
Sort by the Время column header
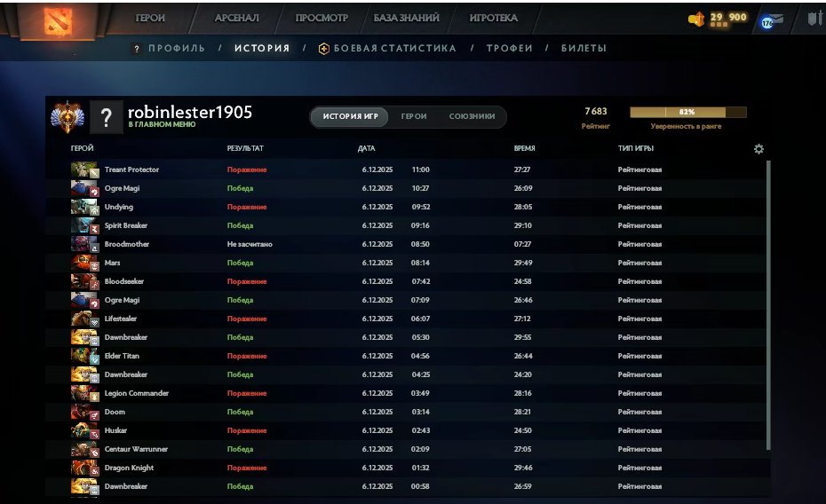pos(524,148)
